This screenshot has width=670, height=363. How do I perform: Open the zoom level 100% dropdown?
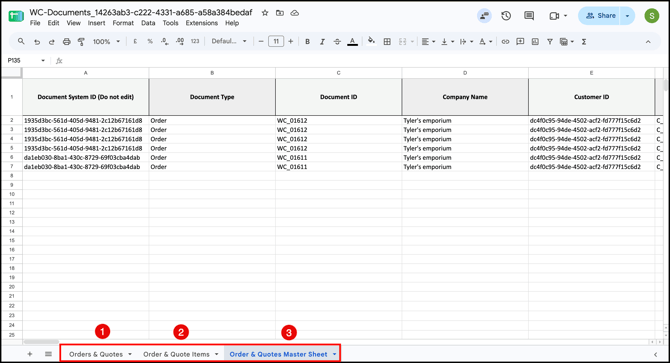click(x=107, y=41)
